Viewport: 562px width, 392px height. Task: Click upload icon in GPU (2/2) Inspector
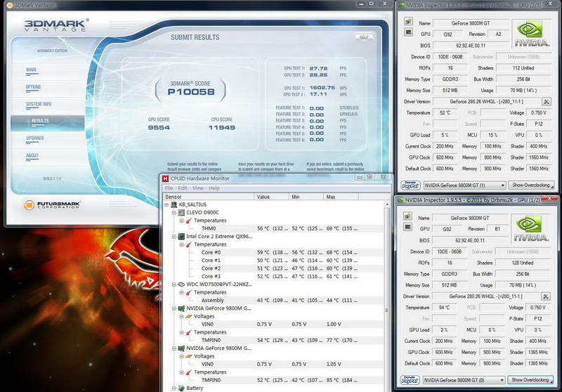[408, 21]
